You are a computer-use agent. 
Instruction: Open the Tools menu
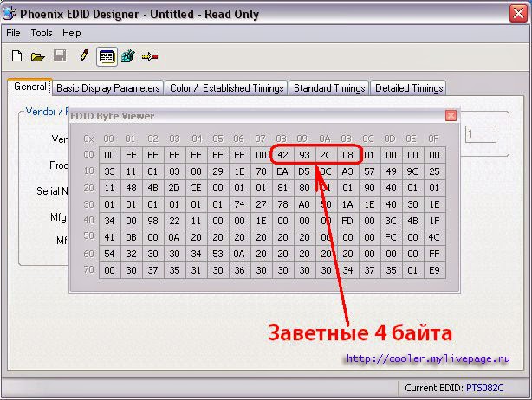(x=42, y=33)
